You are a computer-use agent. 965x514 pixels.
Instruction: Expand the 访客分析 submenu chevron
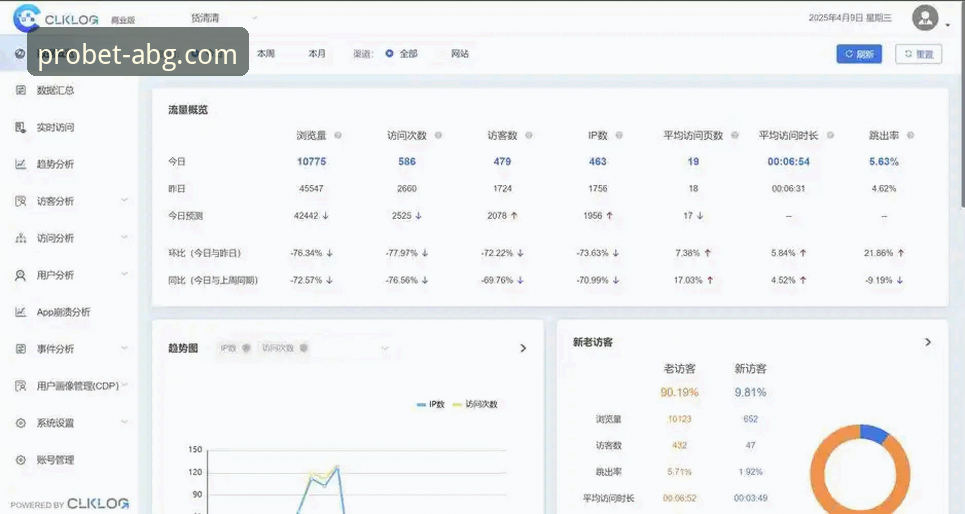pos(124,200)
